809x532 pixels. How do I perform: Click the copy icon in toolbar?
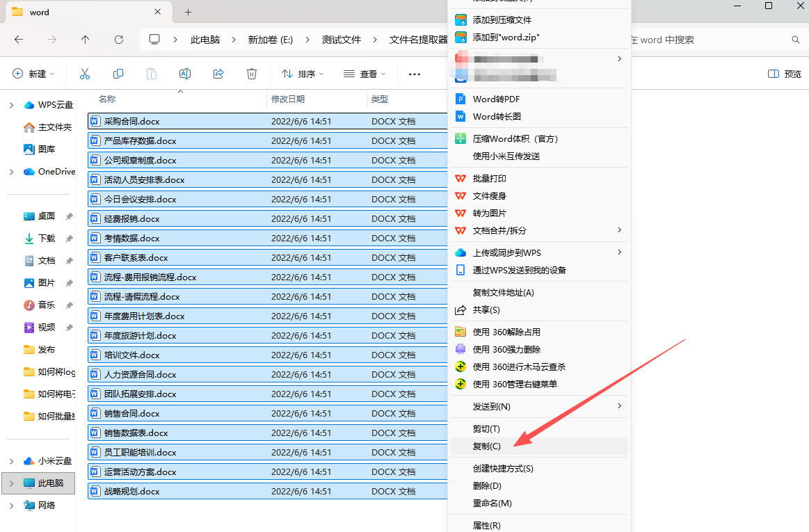pyautogui.click(x=118, y=74)
